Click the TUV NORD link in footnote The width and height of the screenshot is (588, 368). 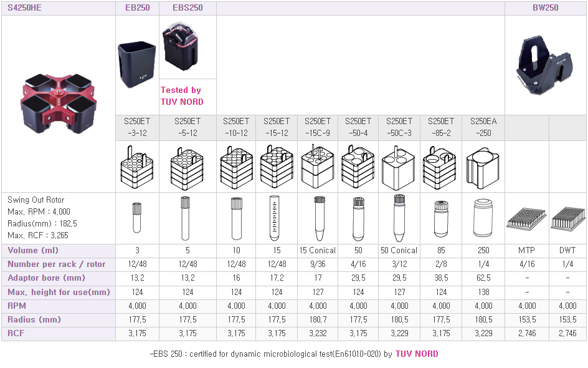click(417, 354)
